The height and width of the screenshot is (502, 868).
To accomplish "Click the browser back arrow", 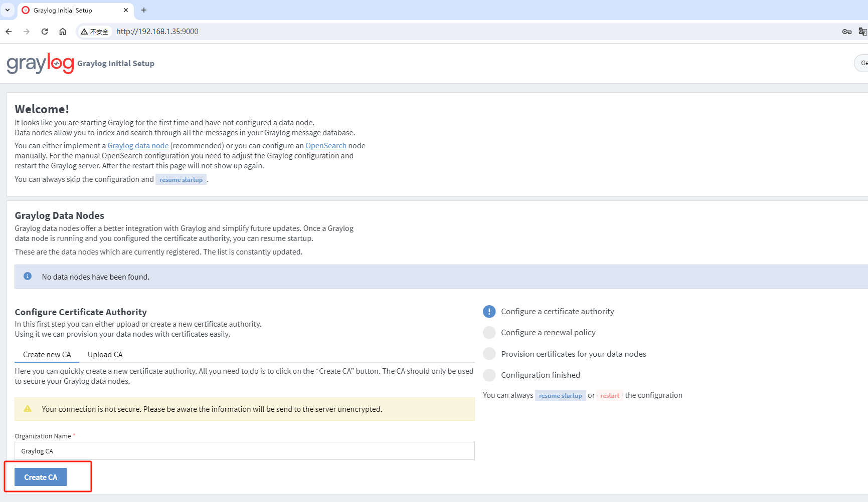I will pyautogui.click(x=9, y=32).
